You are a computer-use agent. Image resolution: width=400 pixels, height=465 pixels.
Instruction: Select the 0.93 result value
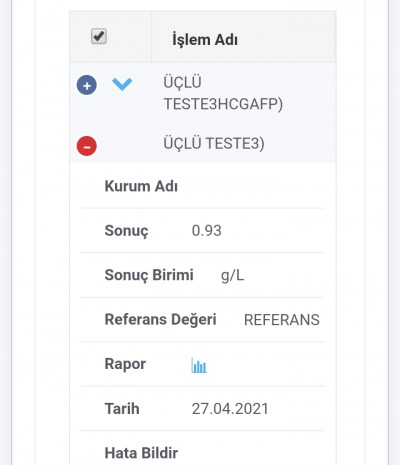point(207,231)
